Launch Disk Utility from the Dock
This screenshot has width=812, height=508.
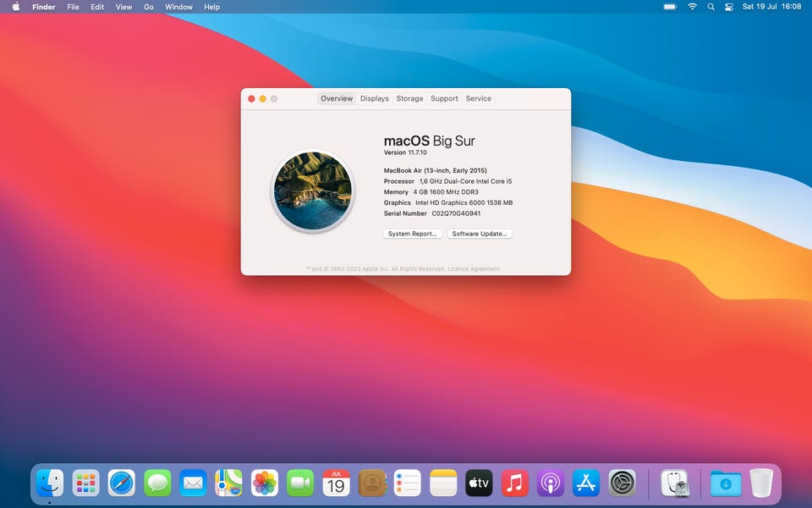[675, 483]
